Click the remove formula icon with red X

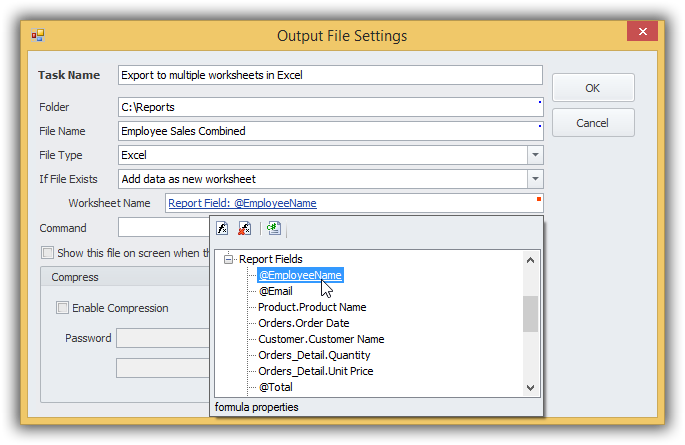point(245,228)
